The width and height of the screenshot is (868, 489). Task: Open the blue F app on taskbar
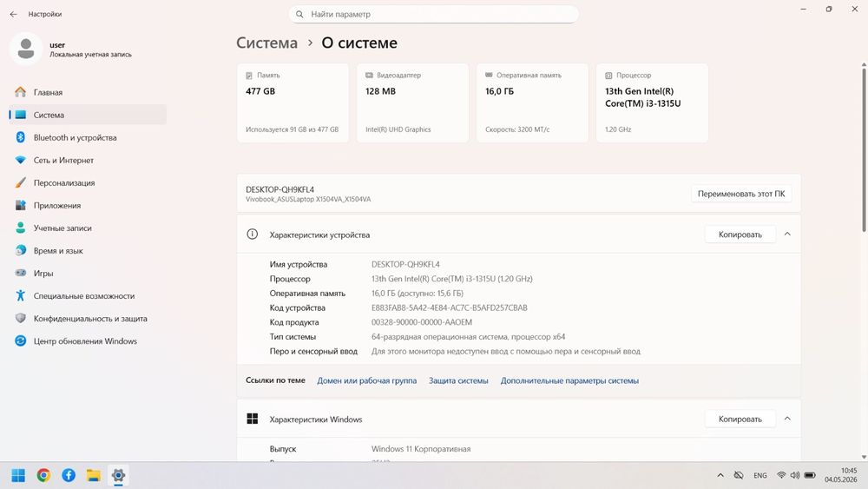click(x=69, y=475)
